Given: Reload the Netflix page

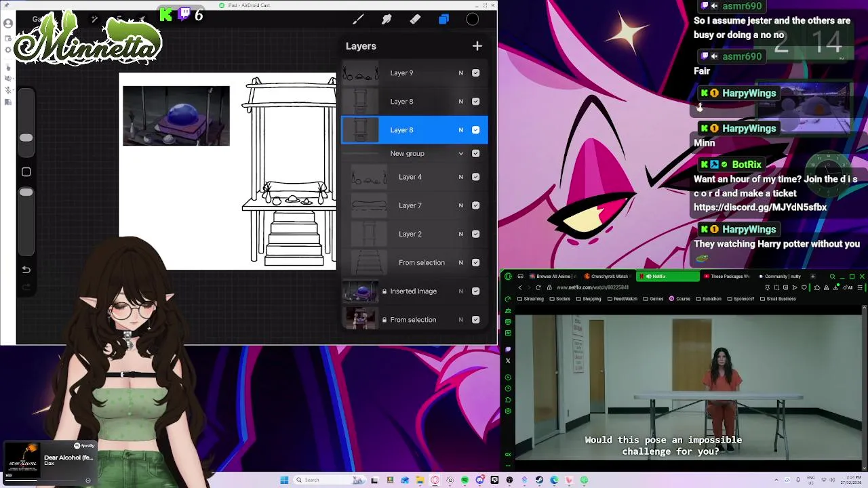Looking at the screenshot, I should [x=538, y=287].
